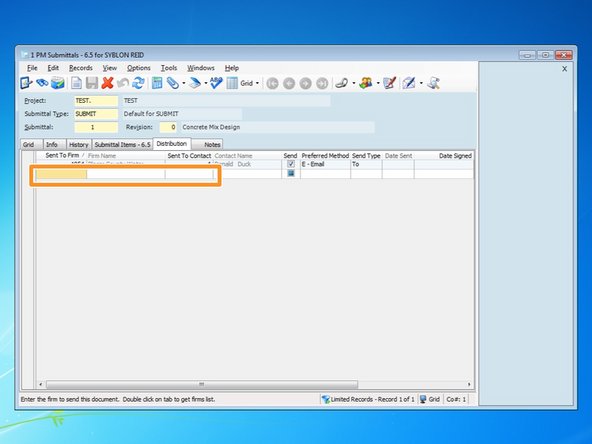Click the notepad with red pencil icon
Image resolution: width=592 pixels, height=444 pixels.
[389, 83]
